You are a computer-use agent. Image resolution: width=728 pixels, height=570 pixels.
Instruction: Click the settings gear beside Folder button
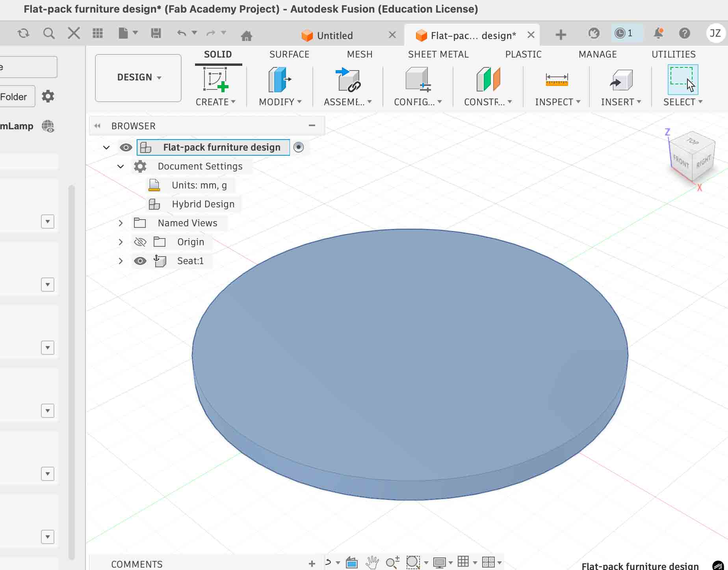(48, 96)
